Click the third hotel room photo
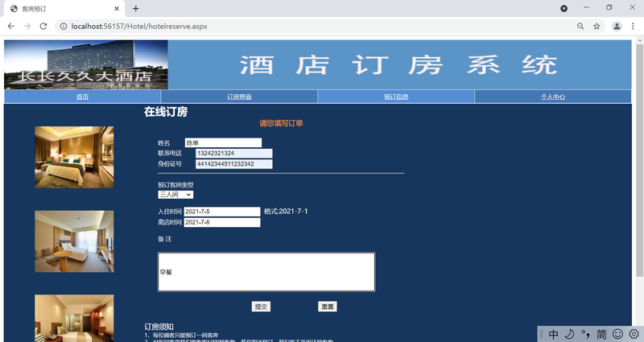Image resolution: width=644 pixels, height=342 pixels. pos(74,318)
